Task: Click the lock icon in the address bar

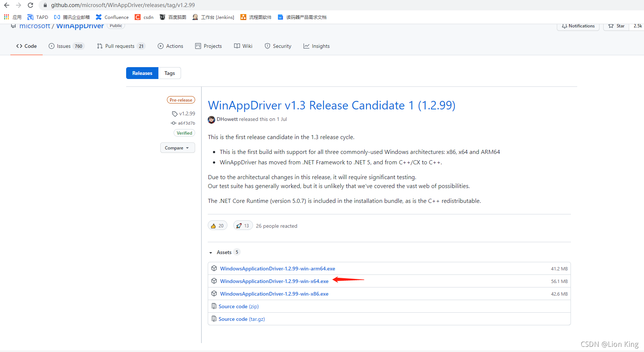Action: click(x=45, y=5)
